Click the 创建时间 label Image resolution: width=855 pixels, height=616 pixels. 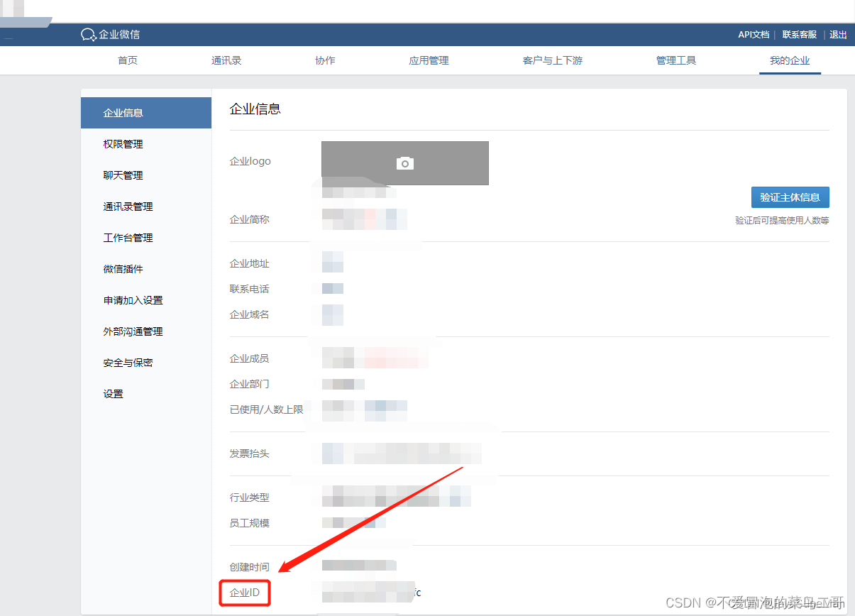pyautogui.click(x=250, y=568)
